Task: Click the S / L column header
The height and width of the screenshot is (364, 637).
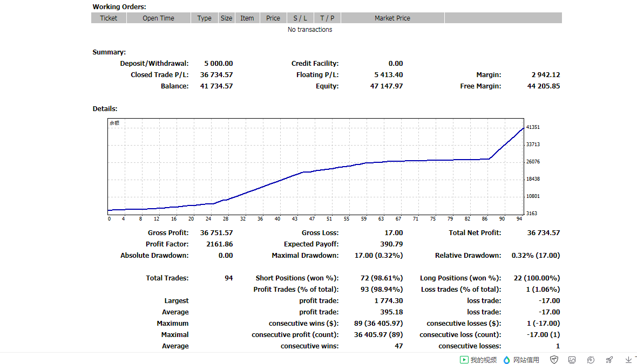Action: pyautogui.click(x=300, y=18)
